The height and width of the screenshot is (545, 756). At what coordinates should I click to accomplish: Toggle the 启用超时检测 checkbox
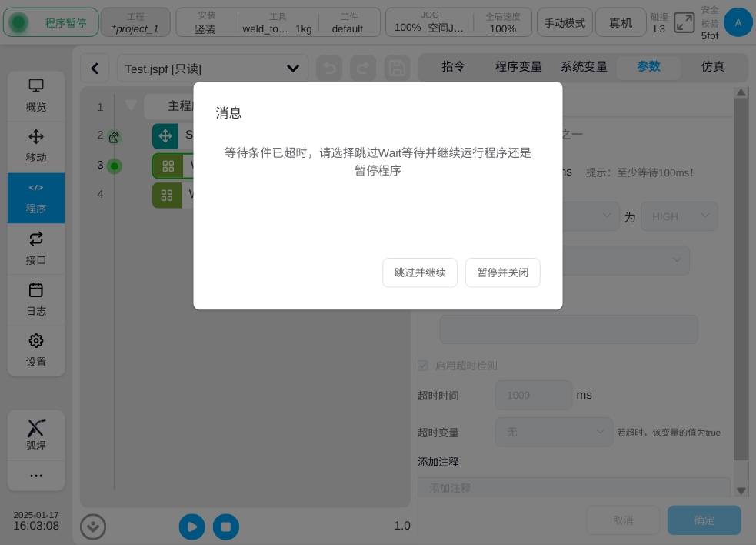point(423,366)
